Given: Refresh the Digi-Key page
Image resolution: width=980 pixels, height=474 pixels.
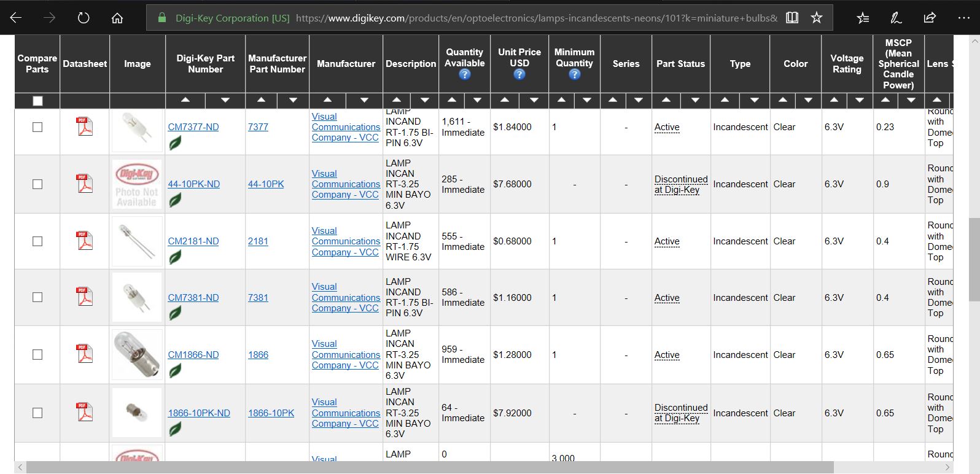Looking at the screenshot, I should [84, 18].
